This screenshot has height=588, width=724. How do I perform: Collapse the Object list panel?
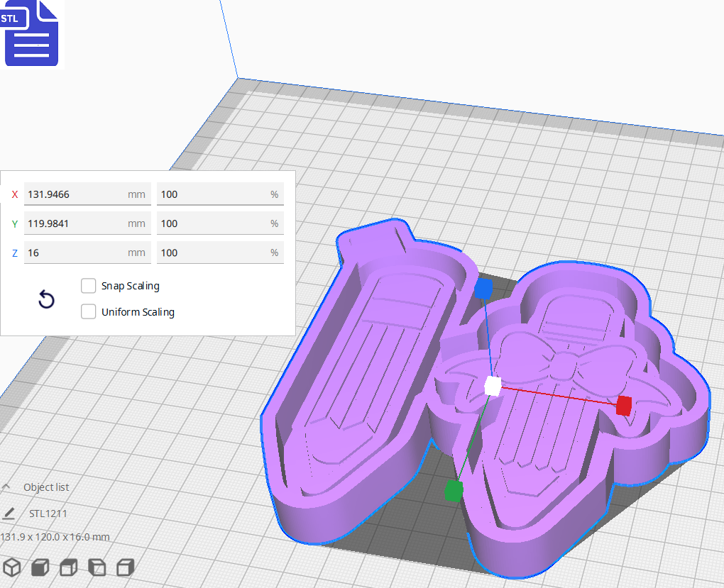click(x=7, y=487)
